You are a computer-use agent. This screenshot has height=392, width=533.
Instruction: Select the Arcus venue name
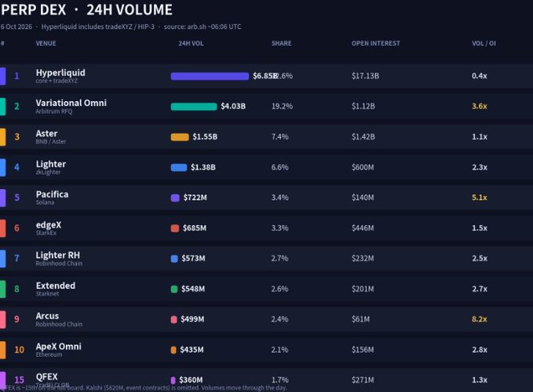click(47, 316)
